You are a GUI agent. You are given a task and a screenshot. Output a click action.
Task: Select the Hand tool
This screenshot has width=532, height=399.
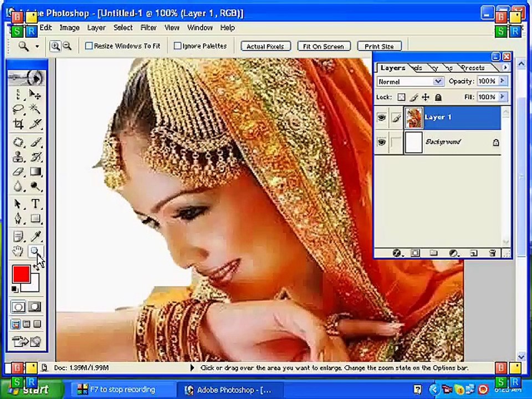[18, 252]
